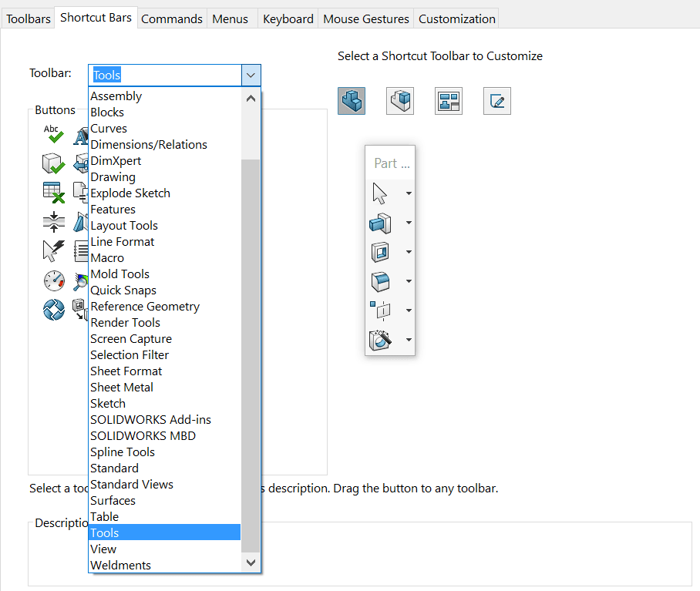Expand the Shell tool flyout arrow
Viewport: 700px width, 591px height.
click(409, 252)
